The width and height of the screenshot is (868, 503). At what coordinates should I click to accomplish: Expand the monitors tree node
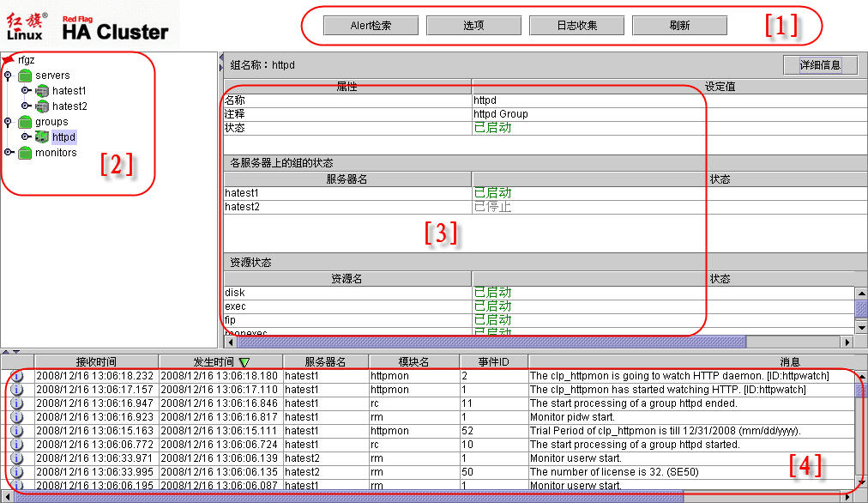[x=8, y=153]
